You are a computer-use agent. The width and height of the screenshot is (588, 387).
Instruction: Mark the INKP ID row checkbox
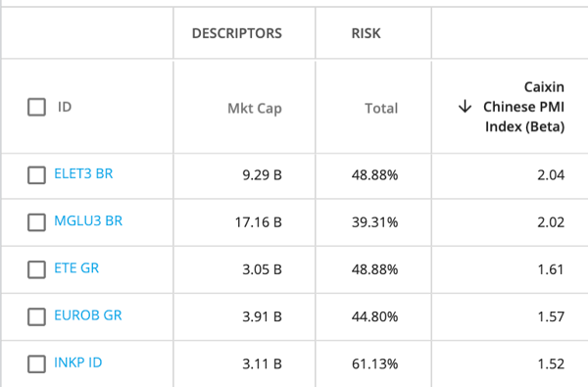[37, 364]
